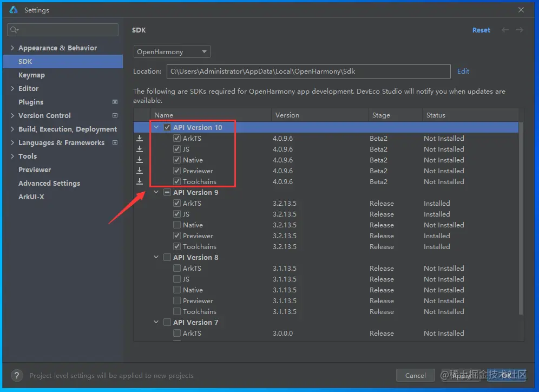Viewport: 539px width, 392px height.
Task: Uncheck ArkTS under API Version 10
Action: click(176, 138)
